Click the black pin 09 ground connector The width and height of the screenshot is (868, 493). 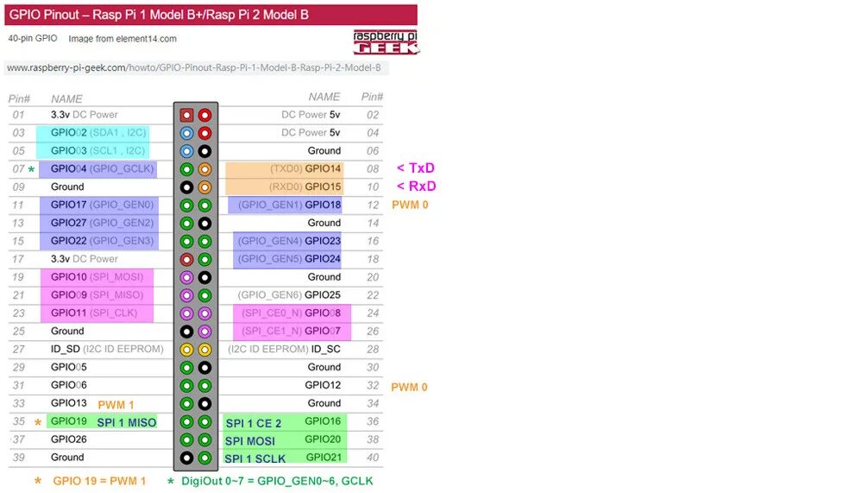[186, 187]
